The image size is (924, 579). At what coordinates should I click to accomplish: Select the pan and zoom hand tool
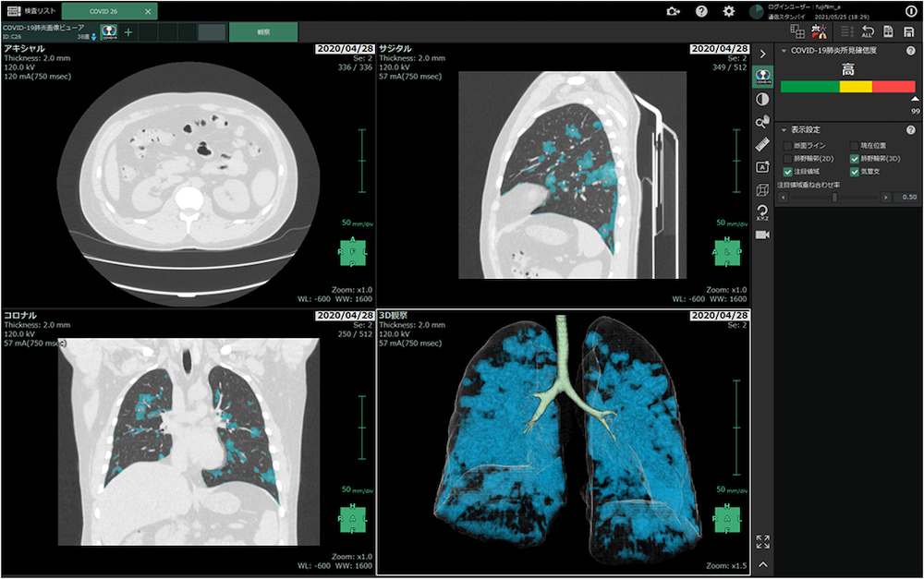pyautogui.click(x=763, y=121)
